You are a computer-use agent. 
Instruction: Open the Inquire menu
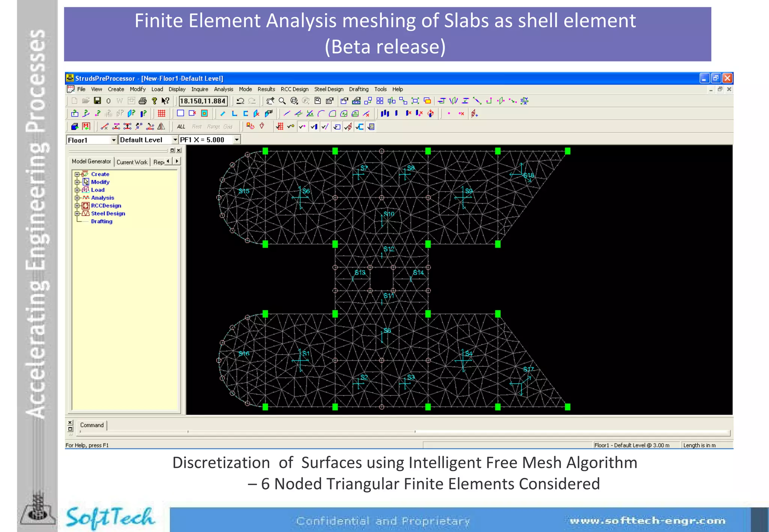(x=200, y=89)
